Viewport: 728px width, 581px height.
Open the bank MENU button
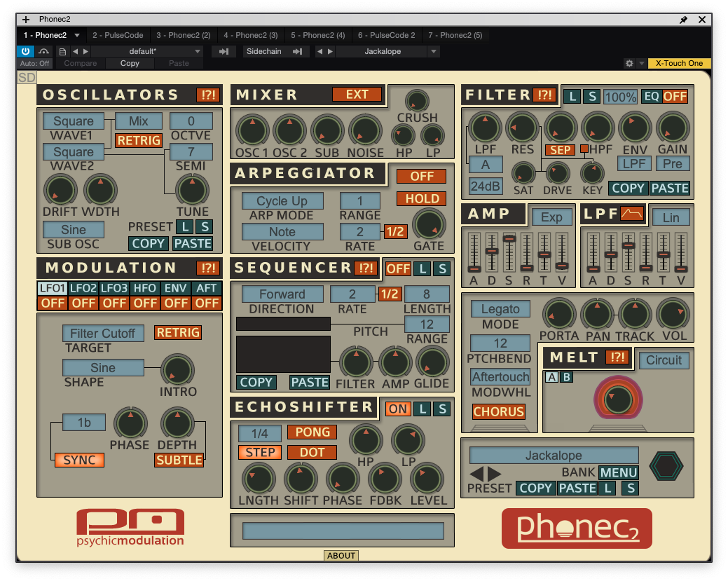pyautogui.click(x=619, y=473)
